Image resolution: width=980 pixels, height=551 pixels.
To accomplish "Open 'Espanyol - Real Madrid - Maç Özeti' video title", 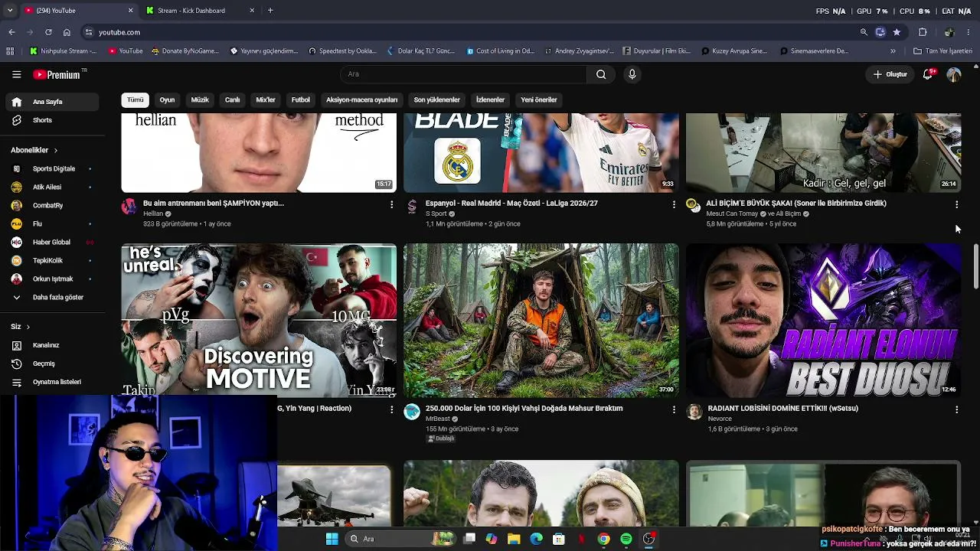I will [511, 204].
